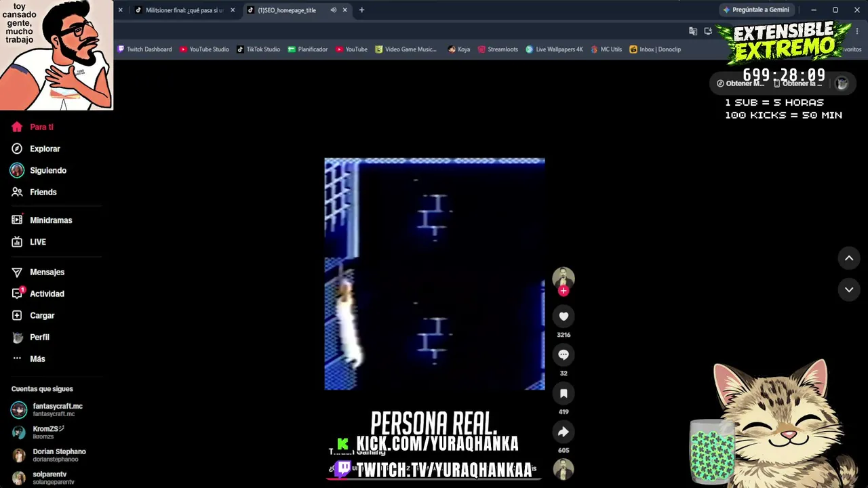Open a new browser tab
Screen dimensions: 868x488
(x=361, y=10)
